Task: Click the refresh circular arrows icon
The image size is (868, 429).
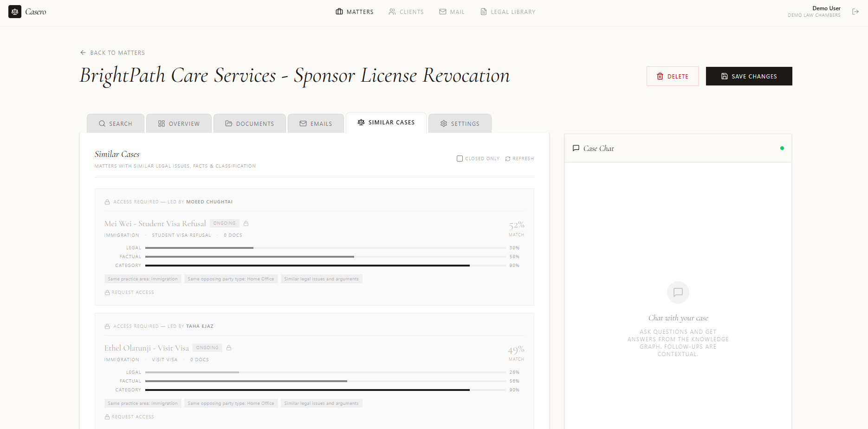Action: (x=508, y=159)
